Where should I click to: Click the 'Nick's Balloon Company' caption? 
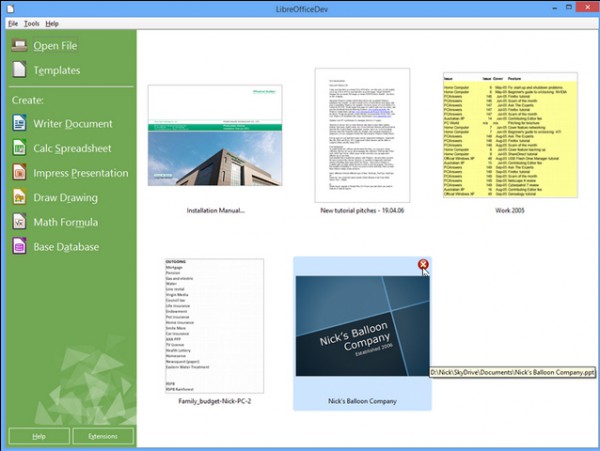pos(362,401)
